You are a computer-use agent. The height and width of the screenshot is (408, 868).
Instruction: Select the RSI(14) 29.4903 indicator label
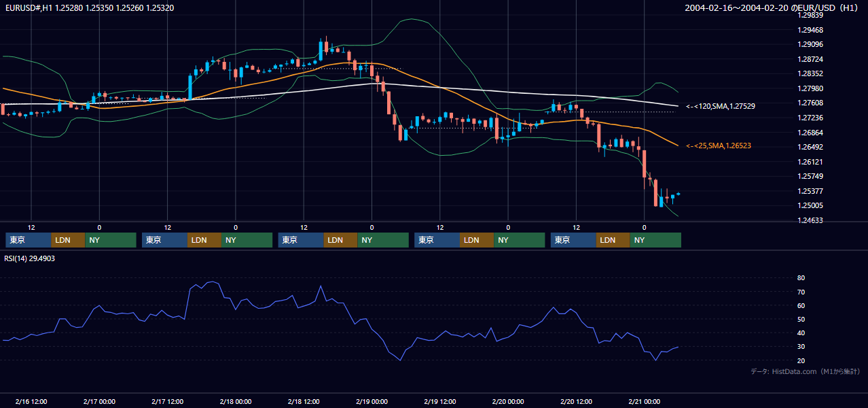tap(30, 258)
